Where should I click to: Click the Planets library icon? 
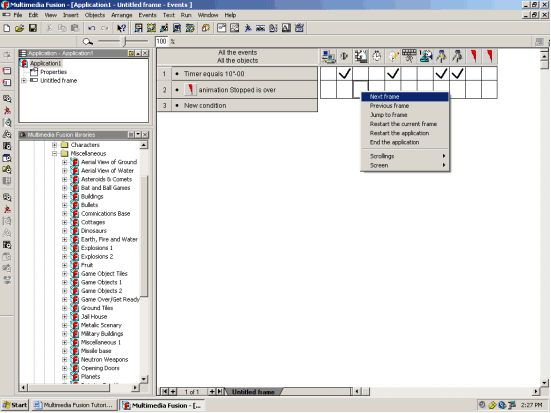coord(75,377)
